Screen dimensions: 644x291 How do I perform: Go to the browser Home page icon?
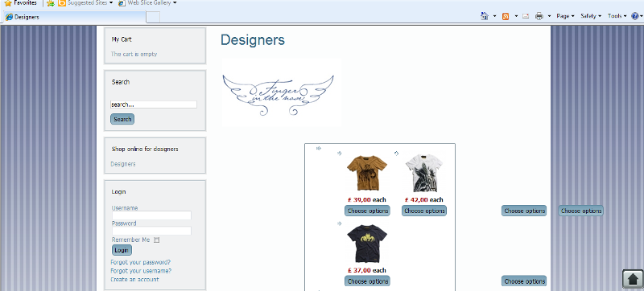point(485,16)
